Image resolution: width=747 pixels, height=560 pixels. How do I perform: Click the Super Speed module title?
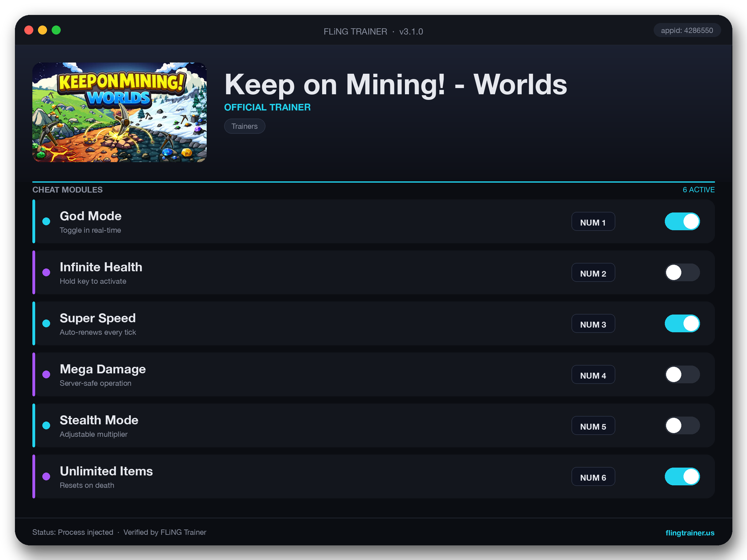click(98, 318)
